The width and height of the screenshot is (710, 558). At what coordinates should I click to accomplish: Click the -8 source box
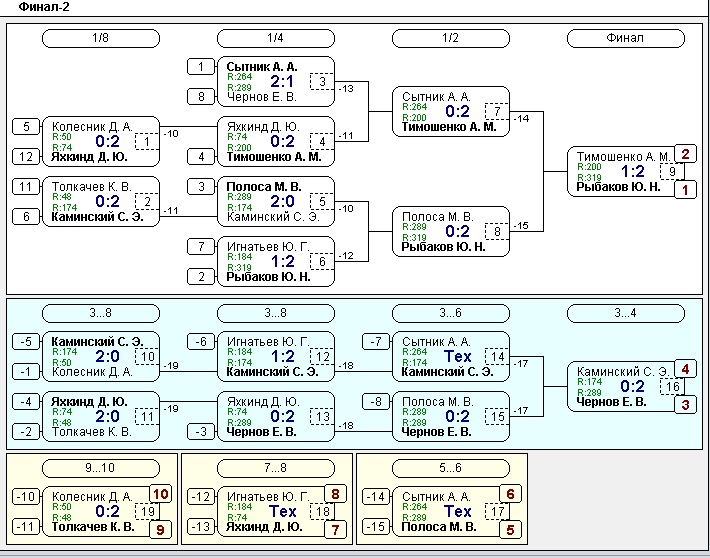[376, 402]
